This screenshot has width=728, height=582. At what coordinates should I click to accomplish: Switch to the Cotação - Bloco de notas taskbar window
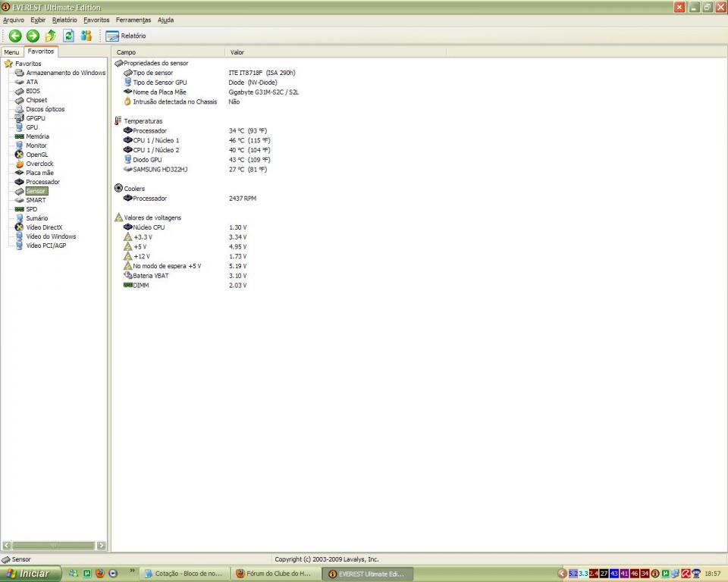point(184,574)
